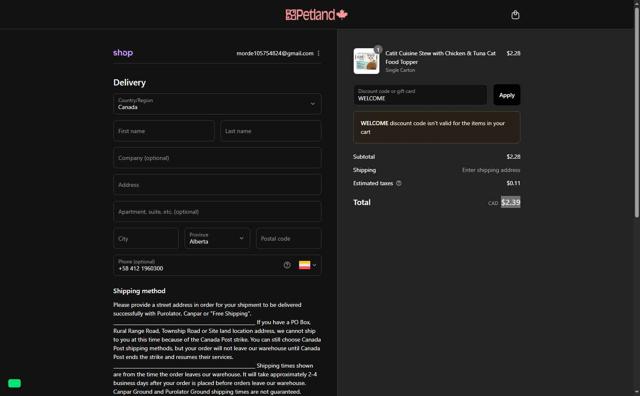Open the shopping bag cart icon
Screen dimensions: 640x396
tap(515, 15)
